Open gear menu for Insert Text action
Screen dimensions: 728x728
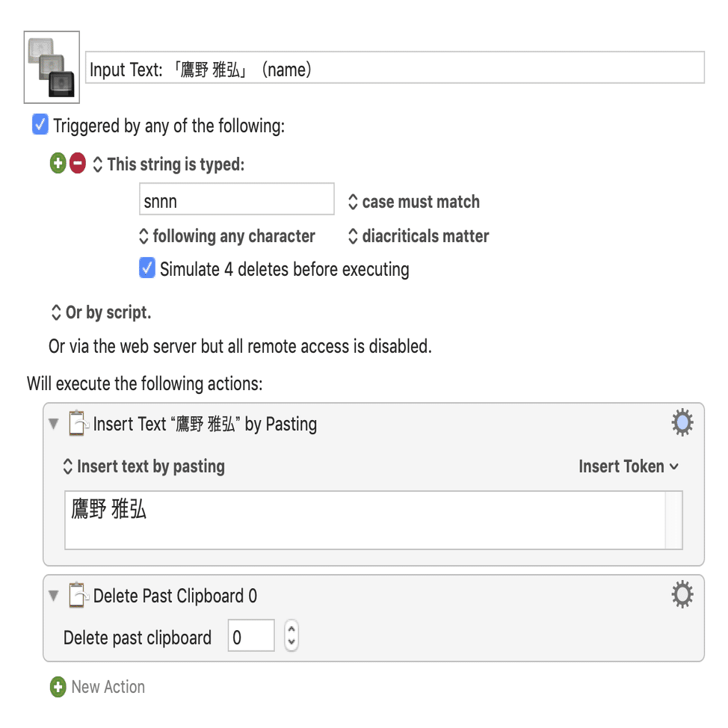tap(682, 424)
